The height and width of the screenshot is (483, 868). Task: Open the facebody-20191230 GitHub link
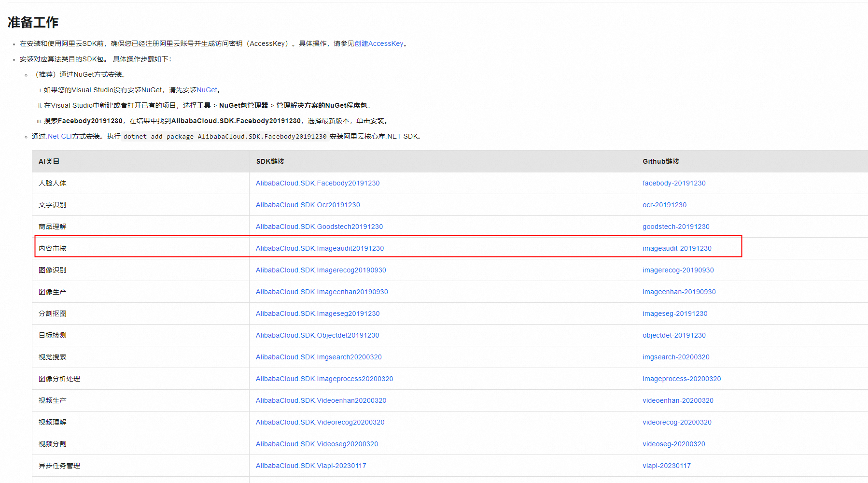[x=674, y=183]
